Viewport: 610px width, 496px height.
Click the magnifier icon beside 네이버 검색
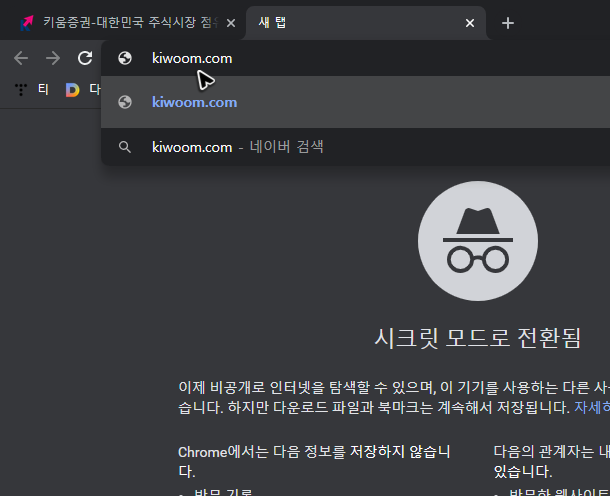click(125, 147)
